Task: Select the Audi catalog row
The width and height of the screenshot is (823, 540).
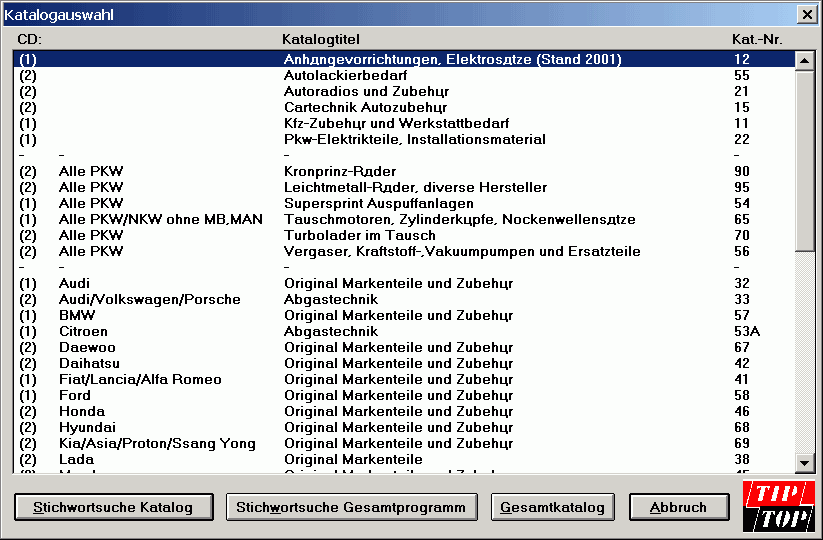Action: click(x=404, y=283)
